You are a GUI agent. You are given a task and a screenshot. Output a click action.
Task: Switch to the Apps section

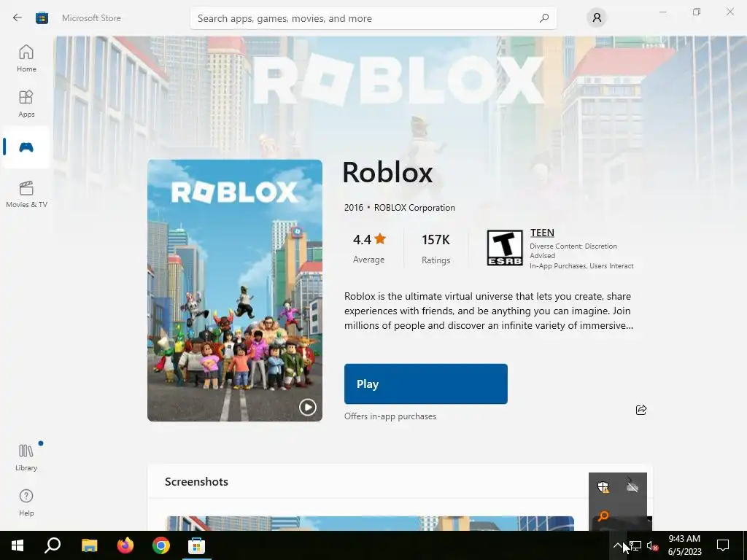point(26,104)
